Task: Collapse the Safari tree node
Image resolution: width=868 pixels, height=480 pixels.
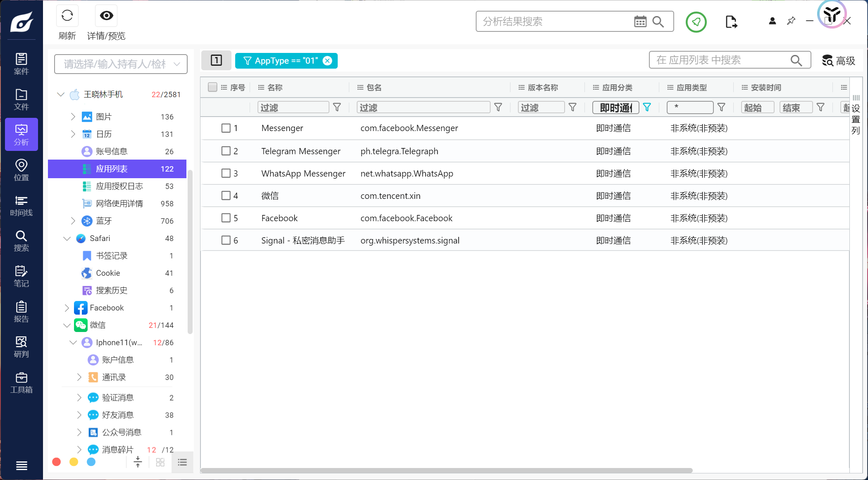Action: pyautogui.click(x=67, y=239)
